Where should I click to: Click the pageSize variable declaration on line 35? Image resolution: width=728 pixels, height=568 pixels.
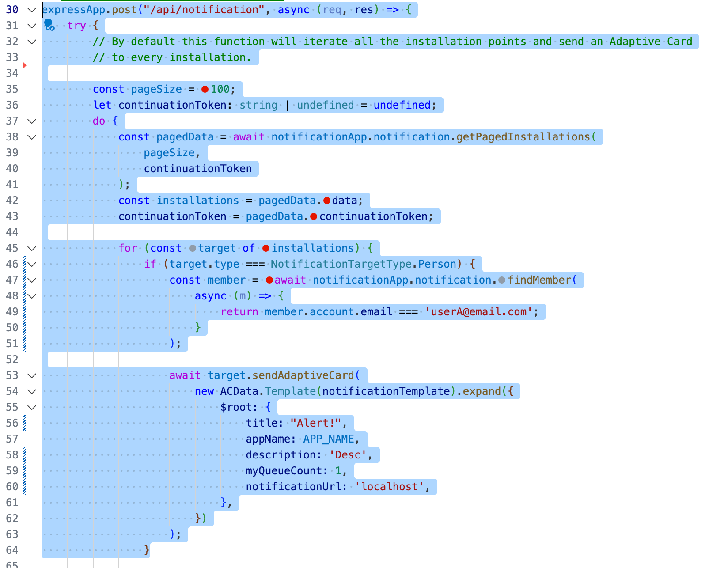(156, 89)
